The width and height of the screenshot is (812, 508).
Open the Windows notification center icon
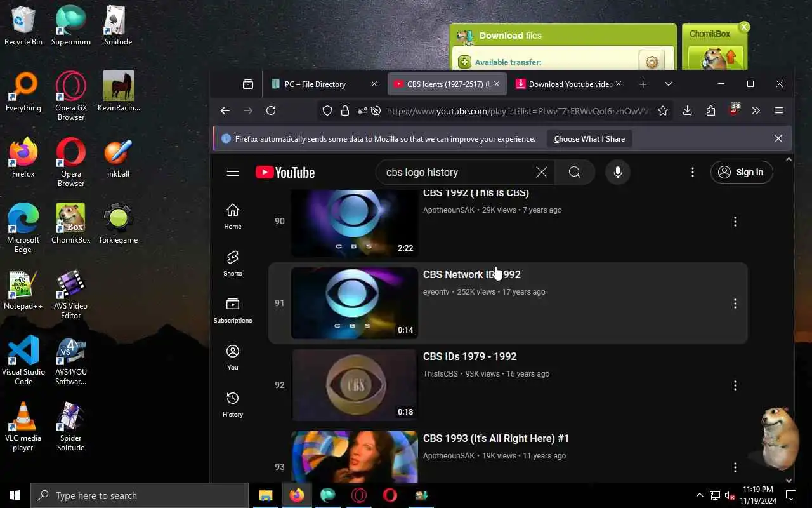[x=791, y=495]
